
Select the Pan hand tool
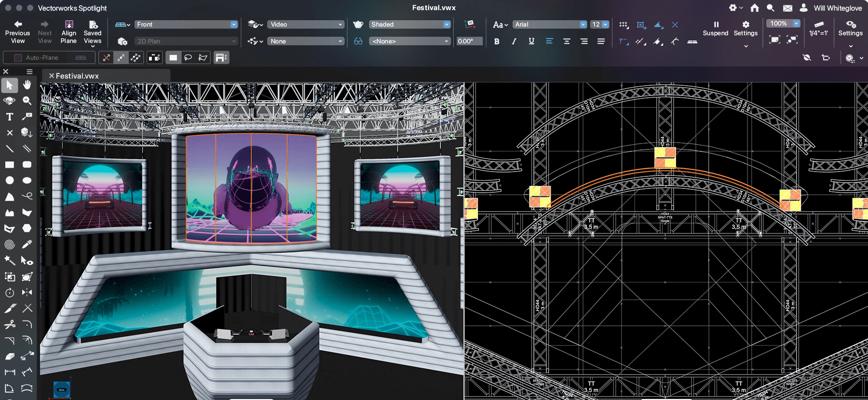tap(27, 85)
